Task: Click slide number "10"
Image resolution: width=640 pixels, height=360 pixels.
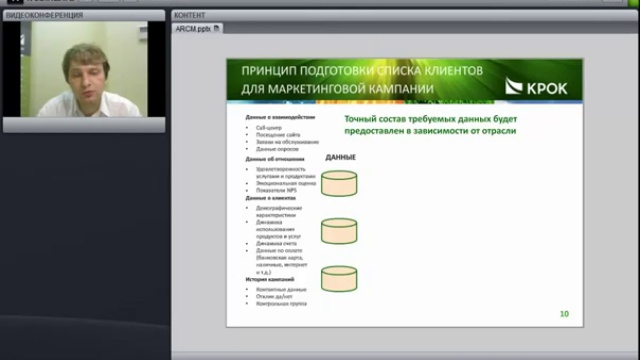Action: pyautogui.click(x=564, y=313)
